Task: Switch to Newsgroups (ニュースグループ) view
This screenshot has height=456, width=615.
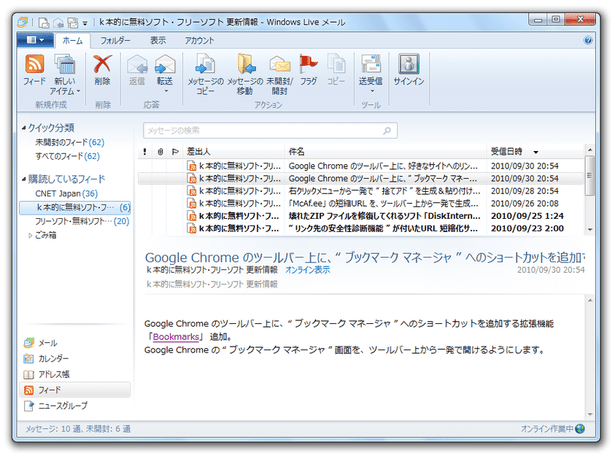Action: (56, 406)
